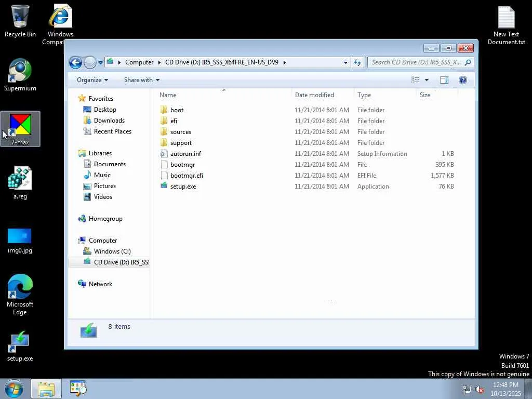Click the network tray icon

point(467,389)
